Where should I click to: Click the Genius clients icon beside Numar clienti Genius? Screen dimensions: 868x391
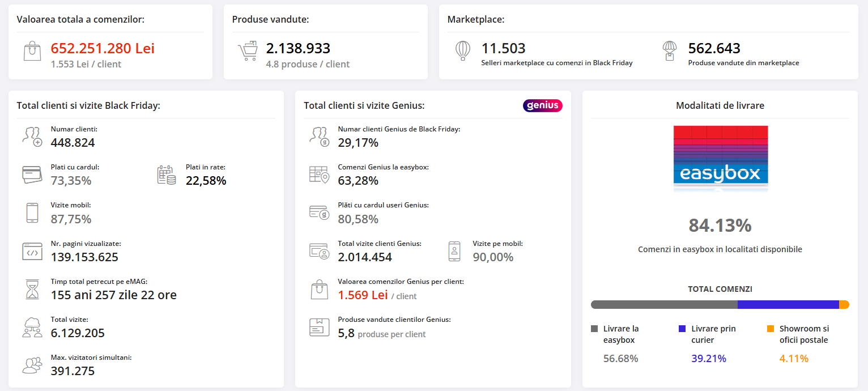(x=320, y=137)
